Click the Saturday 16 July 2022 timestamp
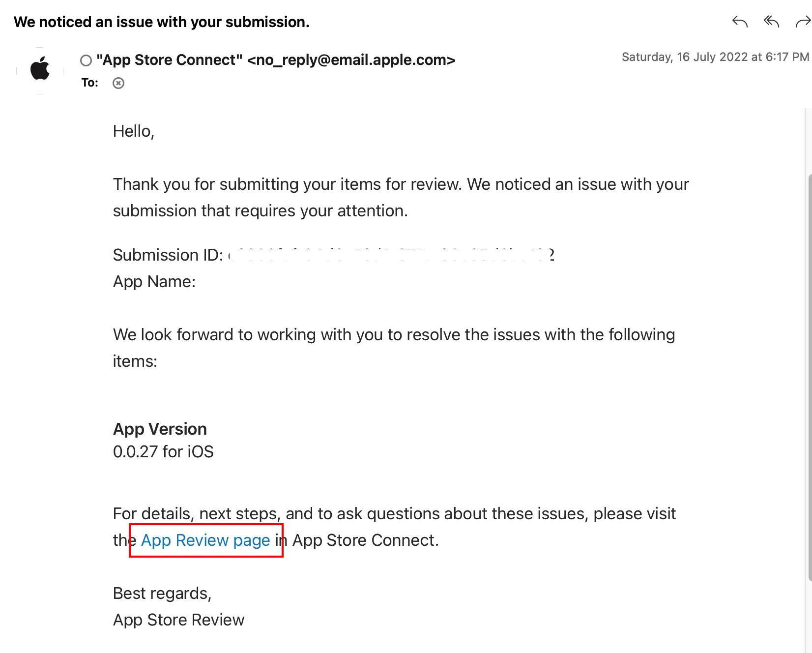Screen dimensions: 812x653 click(x=715, y=57)
